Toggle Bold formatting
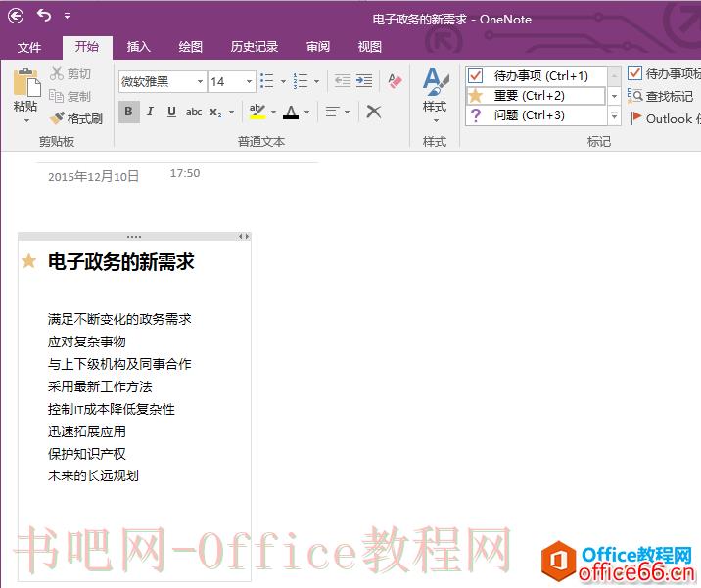This screenshot has height=588, width=701. (x=129, y=112)
